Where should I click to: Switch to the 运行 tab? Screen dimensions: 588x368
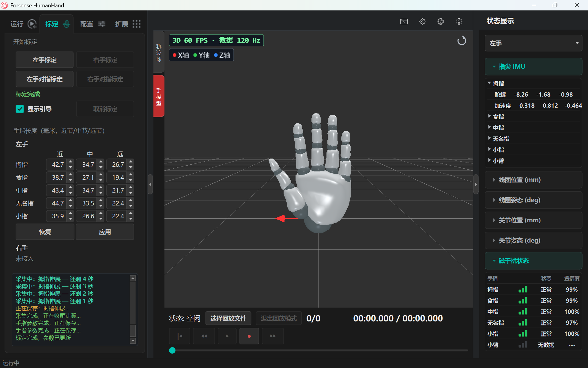pyautogui.click(x=23, y=24)
